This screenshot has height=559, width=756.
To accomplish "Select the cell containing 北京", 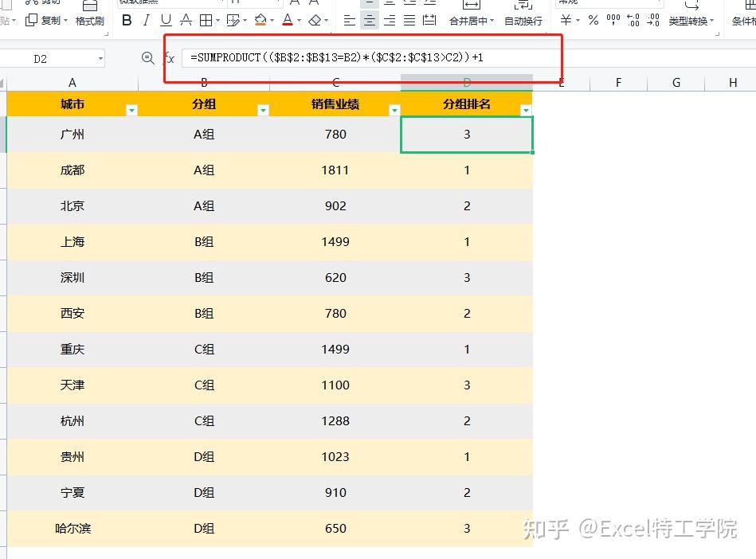I will (x=72, y=205).
